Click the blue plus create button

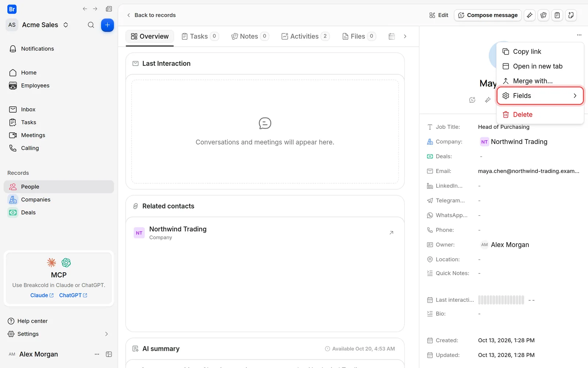click(x=107, y=25)
